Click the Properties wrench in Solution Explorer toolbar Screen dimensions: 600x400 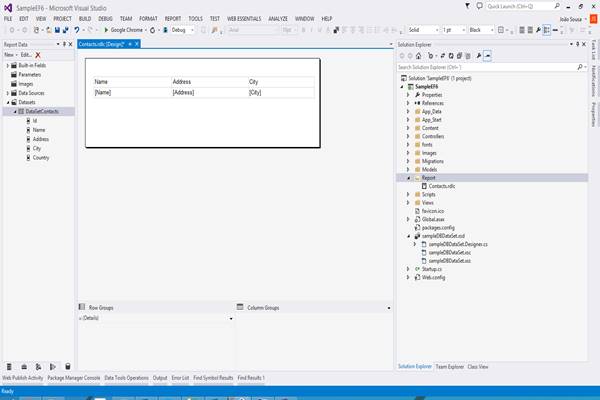pos(479,56)
